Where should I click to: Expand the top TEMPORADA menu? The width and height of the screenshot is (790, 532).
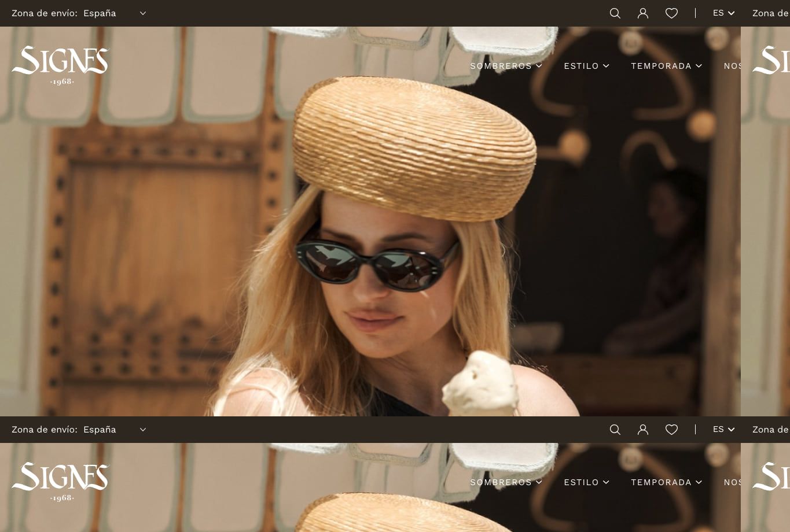666,66
